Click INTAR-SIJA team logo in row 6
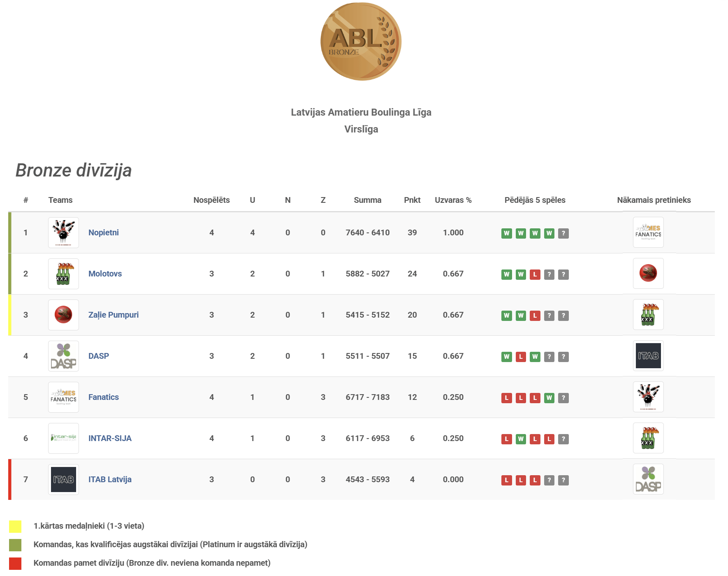The image size is (728, 576). tap(63, 438)
